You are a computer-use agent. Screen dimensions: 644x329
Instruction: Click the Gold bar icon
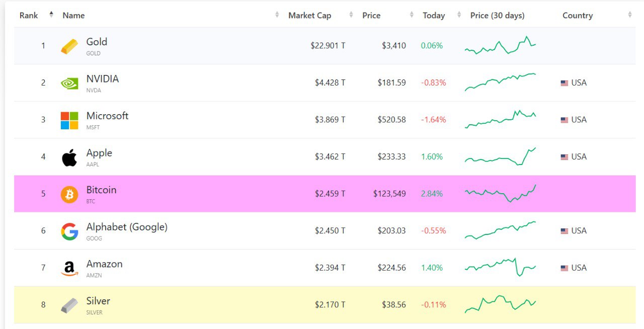[69, 46]
